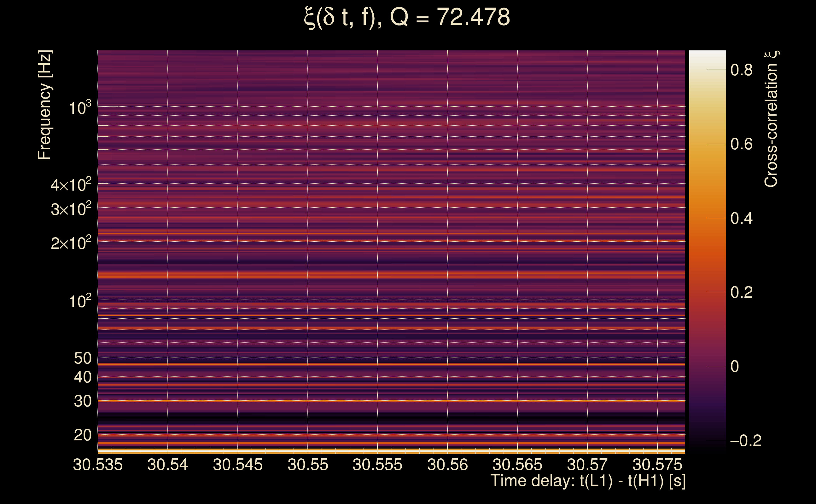
Task: Click the 50 Hz frequency tick label
Action: [x=82, y=358]
